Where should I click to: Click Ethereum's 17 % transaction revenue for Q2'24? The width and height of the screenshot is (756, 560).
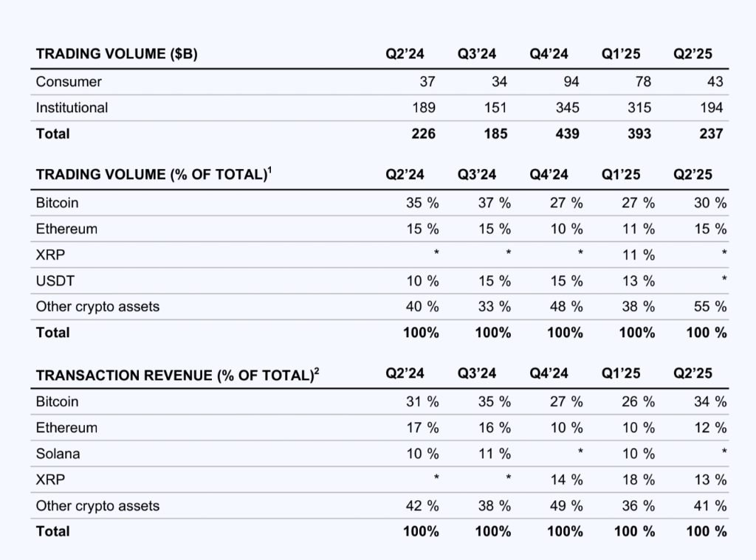[x=422, y=428]
